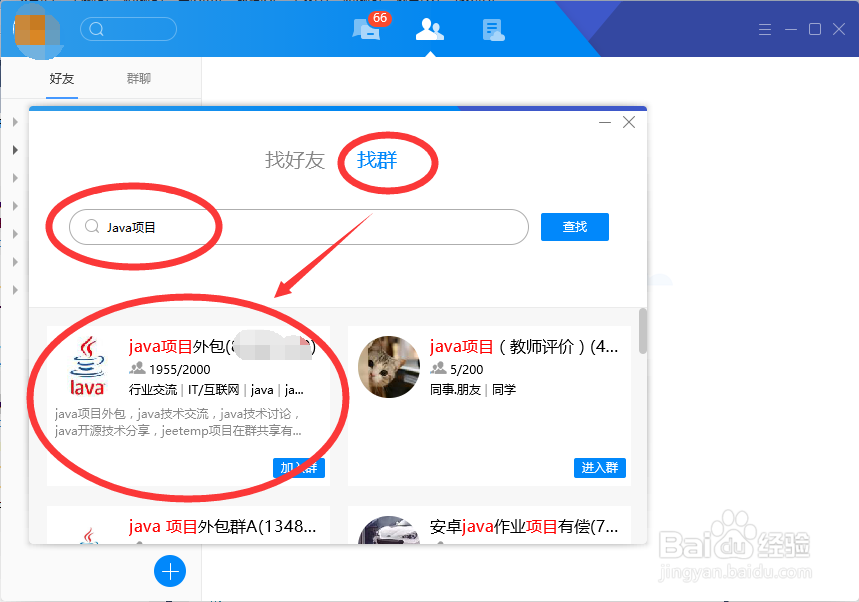Click the cat avatar of the 教师评价 group
This screenshot has height=602, width=859.
point(388,368)
